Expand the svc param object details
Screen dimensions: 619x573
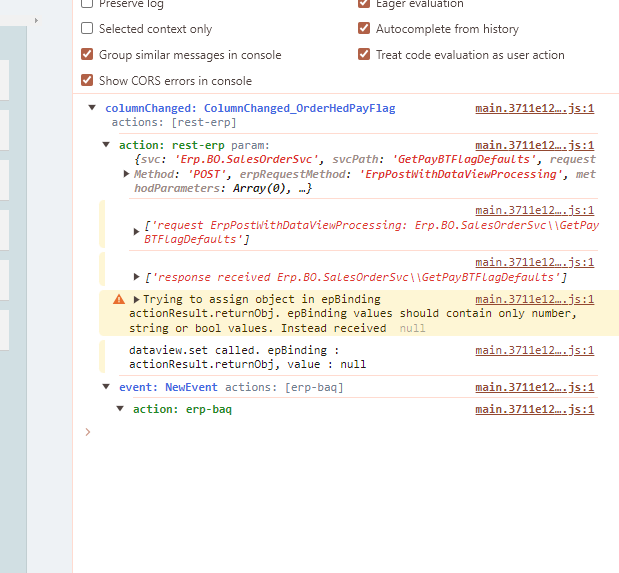(126, 174)
